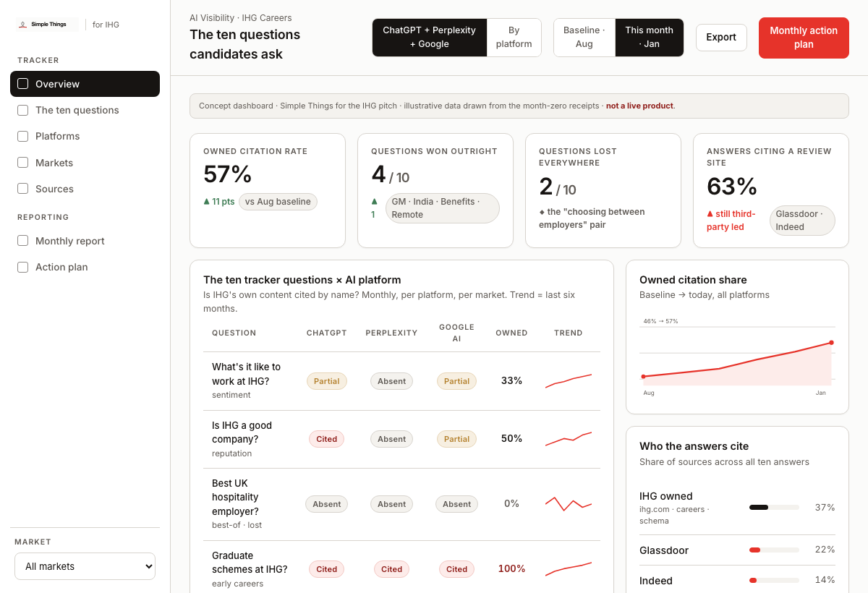This screenshot has height=593, width=868.
Task: Open Sources in the tracker menu
Action: tap(85, 189)
